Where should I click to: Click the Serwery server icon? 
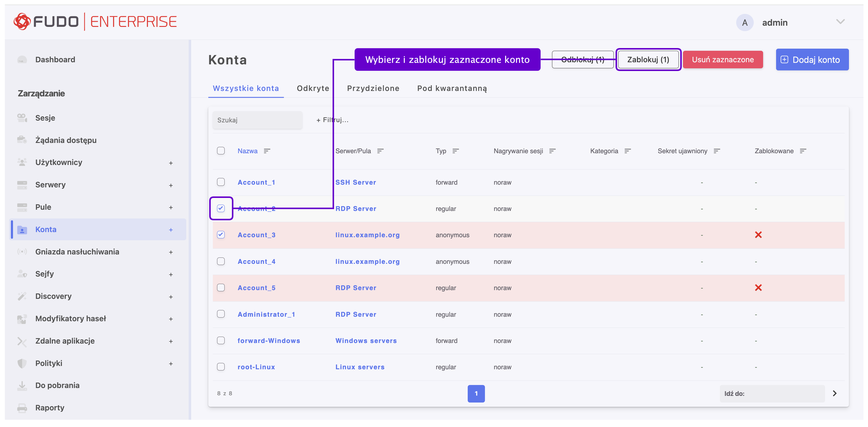click(x=22, y=185)
